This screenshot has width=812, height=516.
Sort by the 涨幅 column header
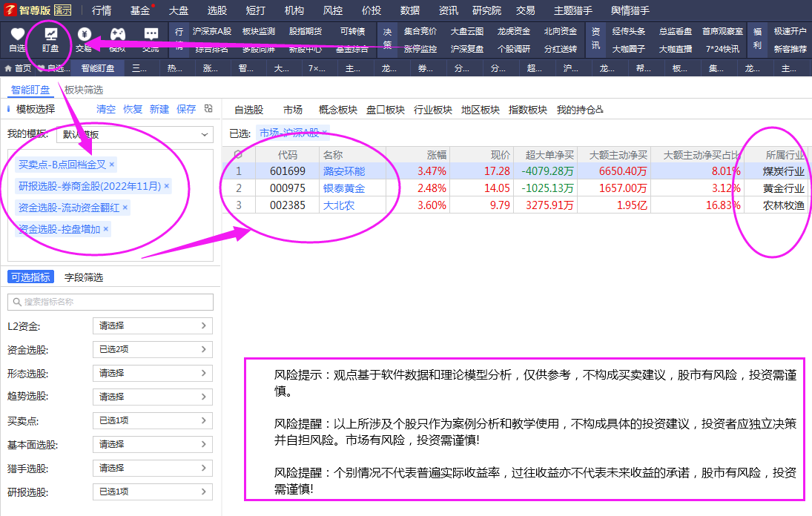tap(437, 155)
